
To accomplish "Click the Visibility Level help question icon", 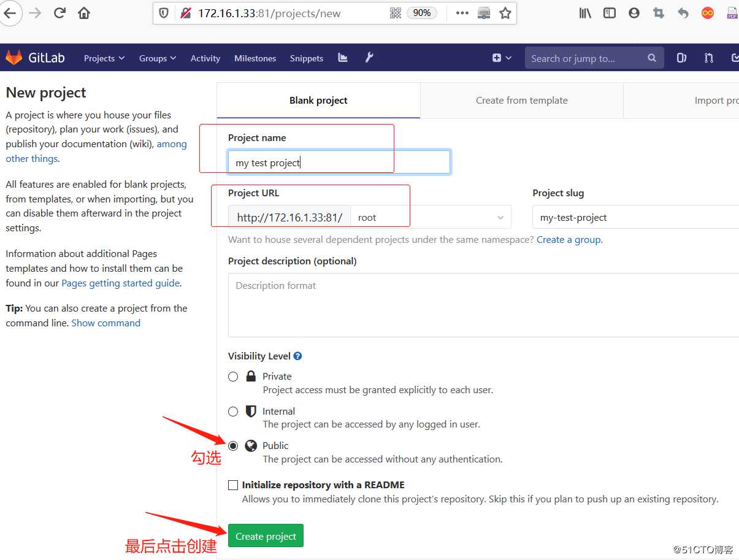I will point(297,356).
